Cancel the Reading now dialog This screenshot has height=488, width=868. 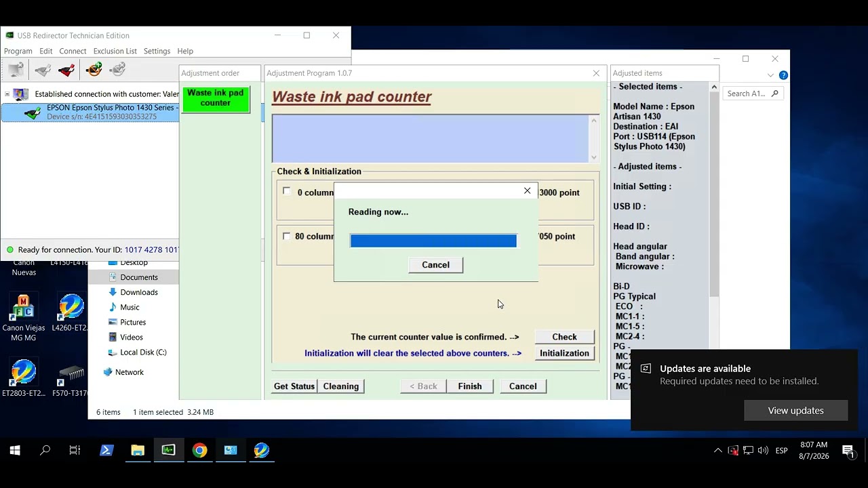point(435,265)
